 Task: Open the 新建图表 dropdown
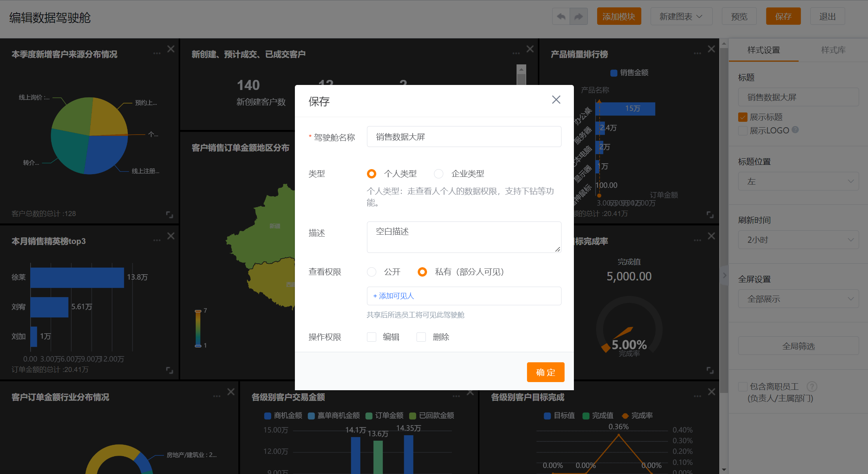(x=681, y=17)
